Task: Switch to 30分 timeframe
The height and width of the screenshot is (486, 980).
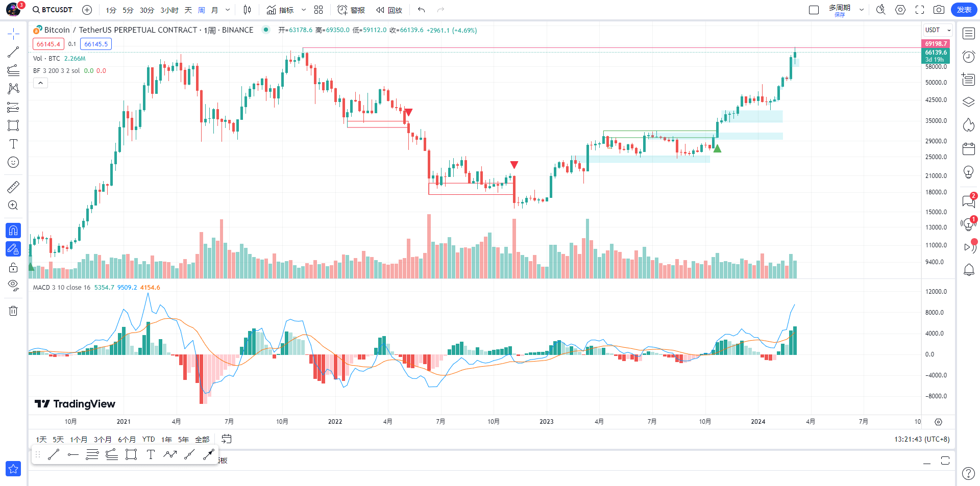Action: 147,10
